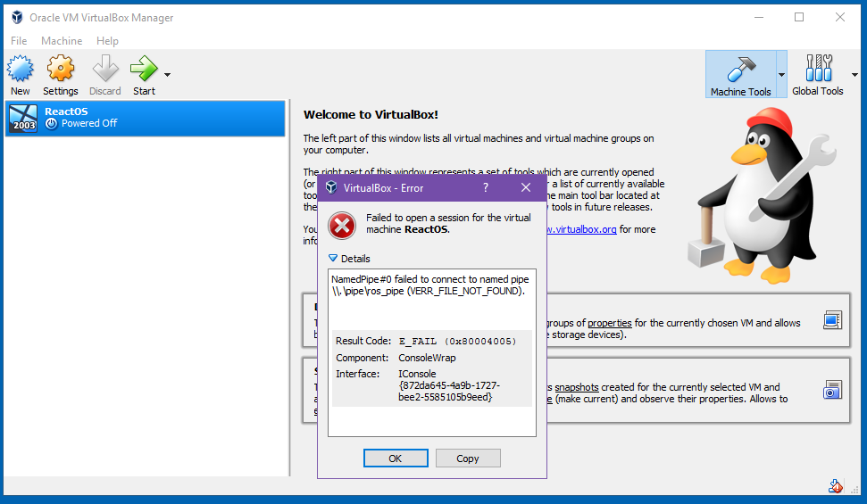Image resolution: width=867 pixels, height=504 pixels.
Task: Click the 'ConsoleWrap' component value
Action: [x=427, y=358]
